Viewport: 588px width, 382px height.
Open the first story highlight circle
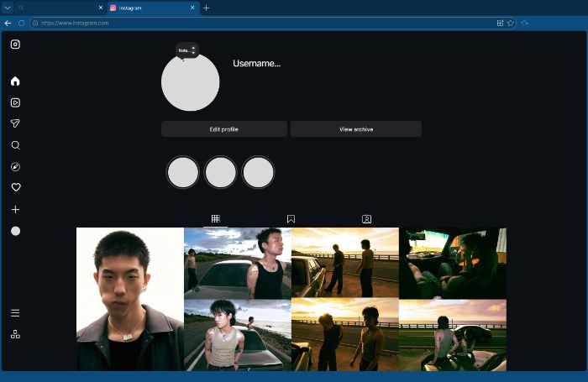(183, 172)
